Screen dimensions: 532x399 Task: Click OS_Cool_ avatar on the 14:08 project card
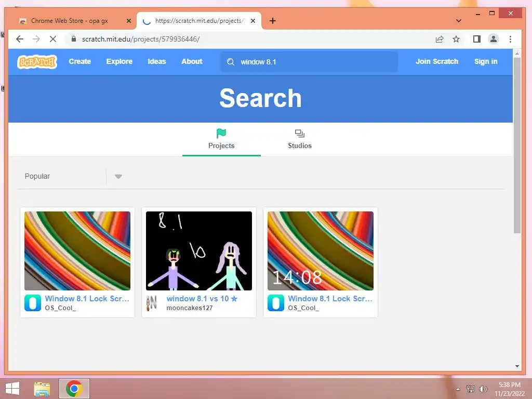point(276,303)
